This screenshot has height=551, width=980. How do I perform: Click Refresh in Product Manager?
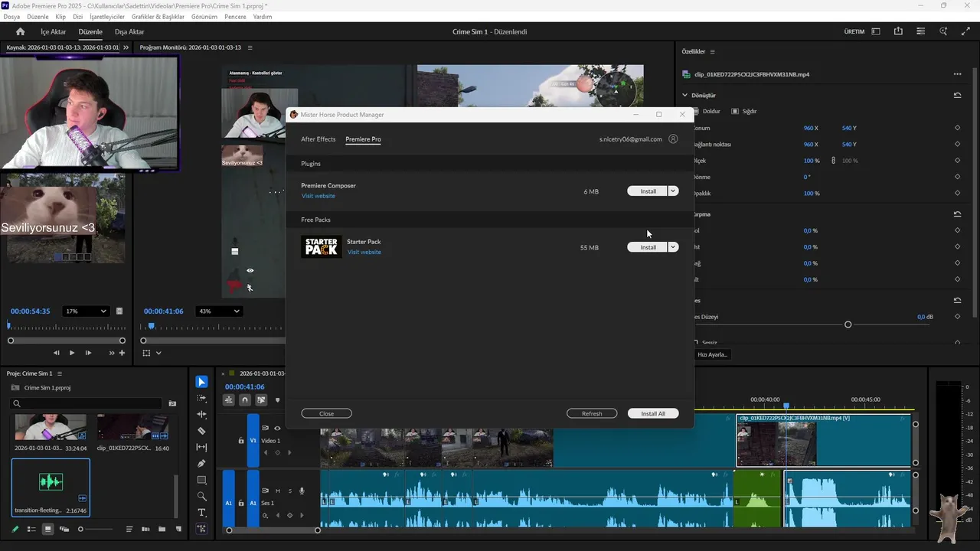(592, 413)
